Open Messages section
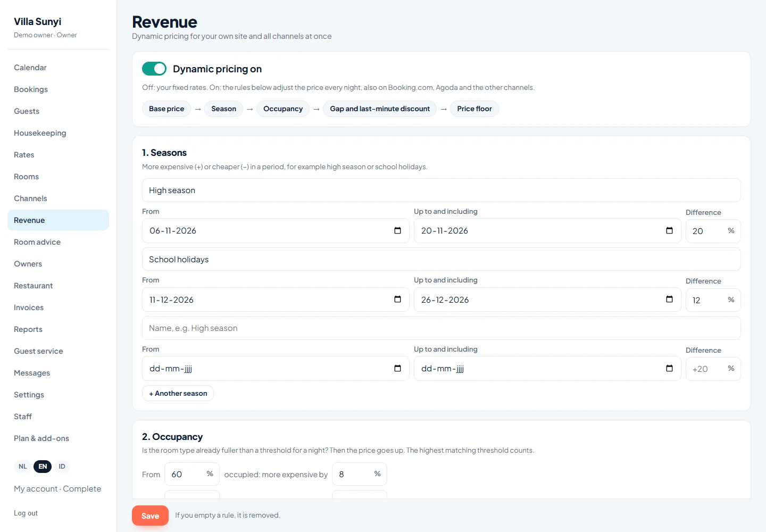The height and width of the screenshot is (532, 766). click(x=58, y=373)
